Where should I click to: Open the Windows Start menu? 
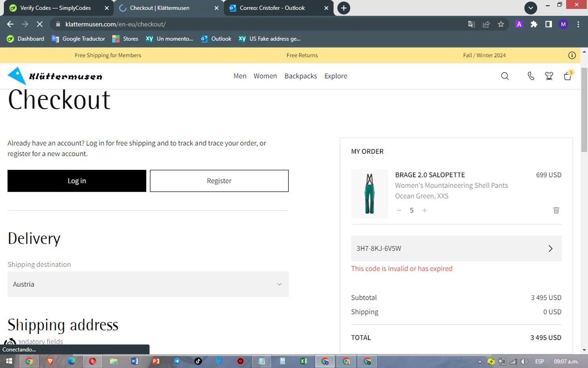click(9, 361)
